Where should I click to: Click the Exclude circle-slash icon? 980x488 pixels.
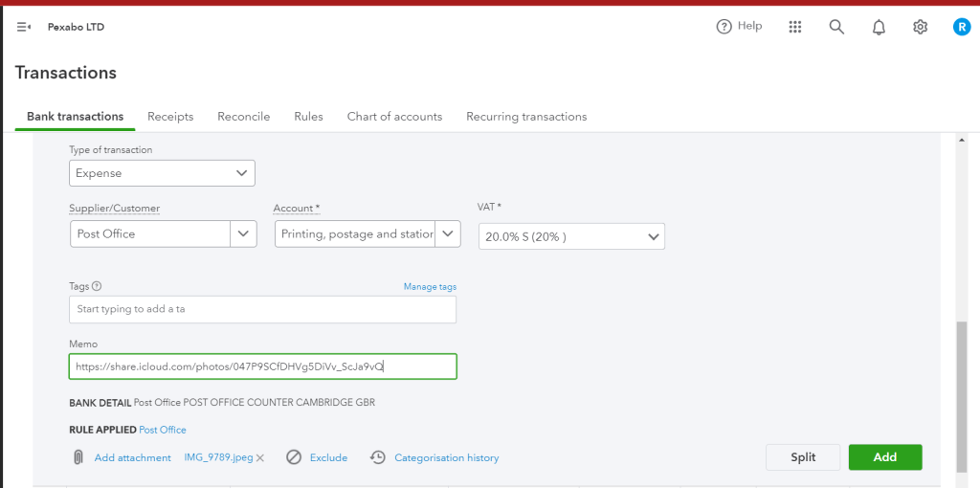pyautogui.click(x=294, y=457)
